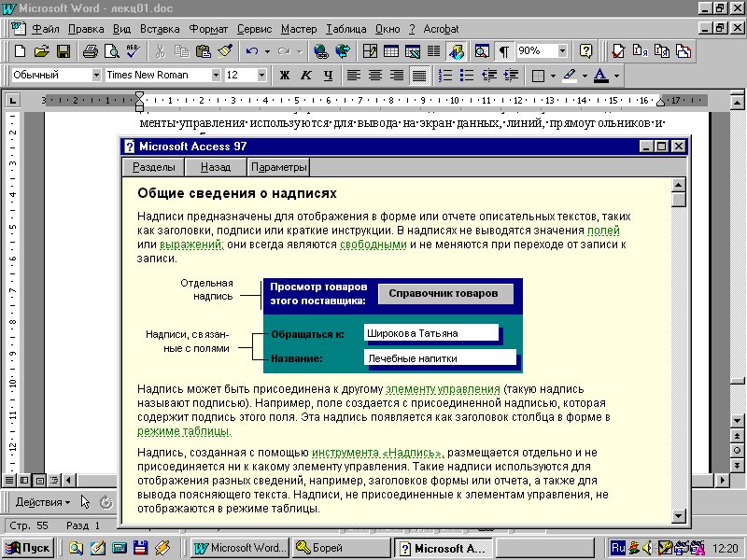Toggle italic К formatting

click(x=306, y=76)
